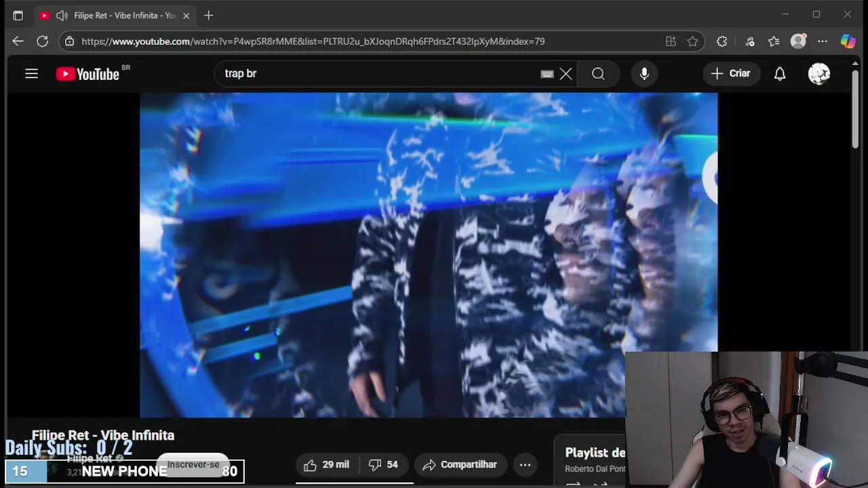Open the Playlist de panel title
Image resolution: width=868 pixels, height=488 pixels.
coord(595,452)
